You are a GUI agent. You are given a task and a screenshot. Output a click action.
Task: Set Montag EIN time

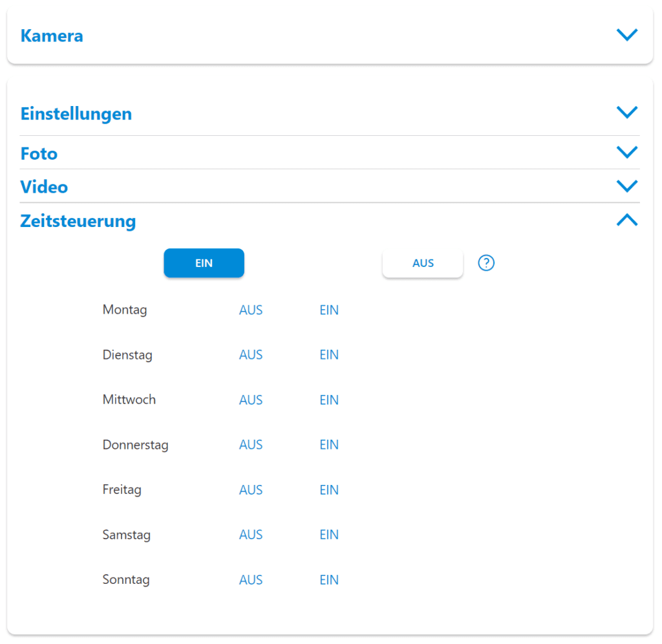(x=329, y=310)
